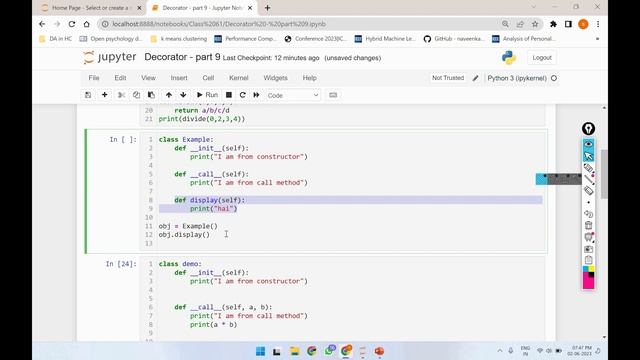Image resolution: width=640 pixels, height=360 pixels.
Task: Save the notebook with the floppy disk icon
Action: pos(88,95)
